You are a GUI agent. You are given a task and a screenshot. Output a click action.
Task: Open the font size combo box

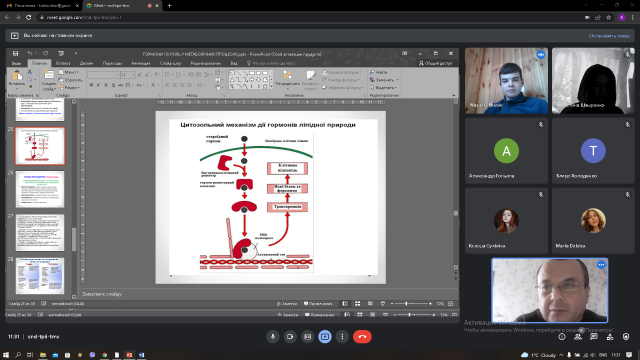point(127,75)
